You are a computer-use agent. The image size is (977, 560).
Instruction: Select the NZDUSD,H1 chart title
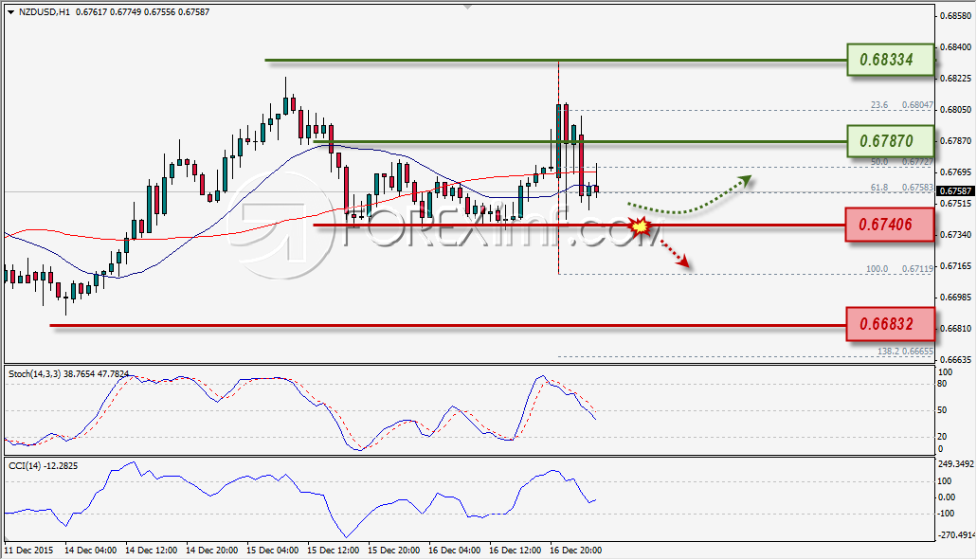[45, 11]
